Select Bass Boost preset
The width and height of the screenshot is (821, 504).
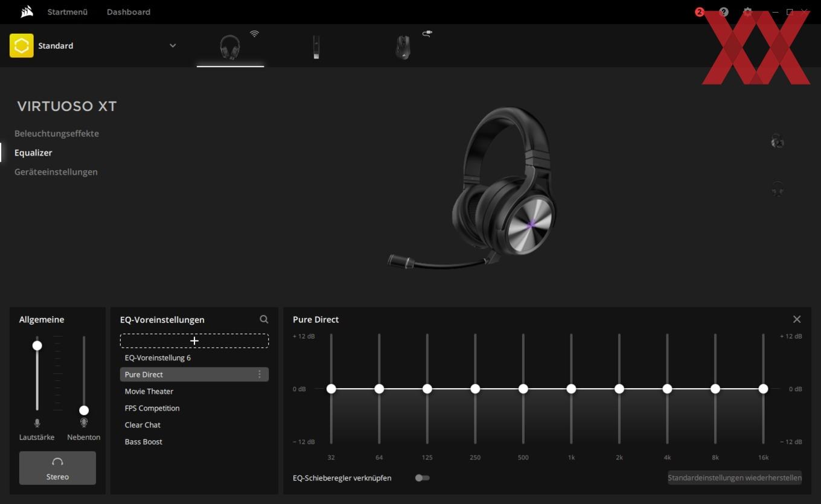point(194,442)
